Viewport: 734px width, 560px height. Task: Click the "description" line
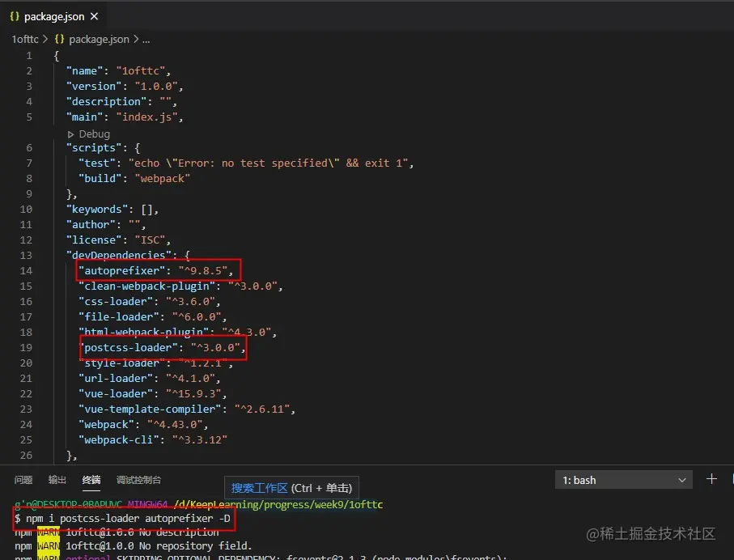(121, 102)
